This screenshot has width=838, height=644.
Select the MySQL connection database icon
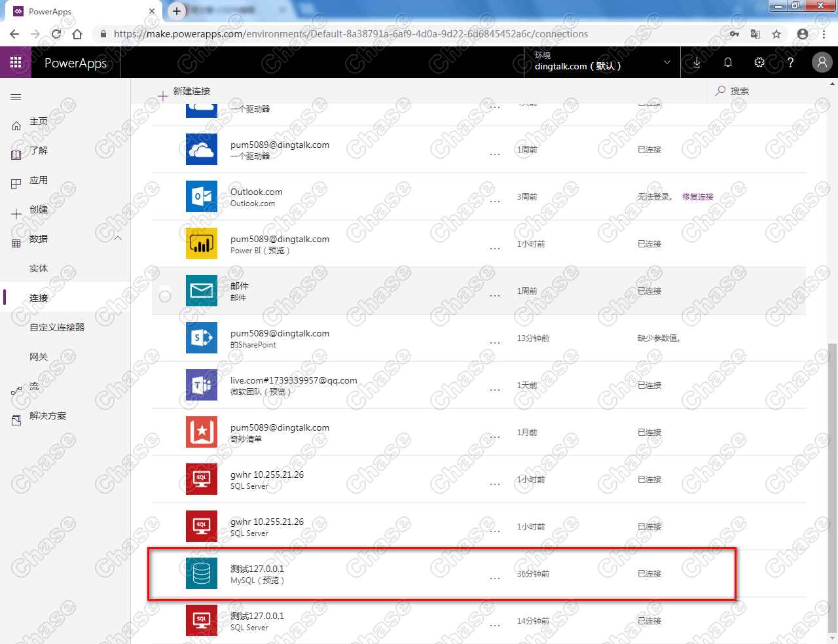tap(201, 573)
